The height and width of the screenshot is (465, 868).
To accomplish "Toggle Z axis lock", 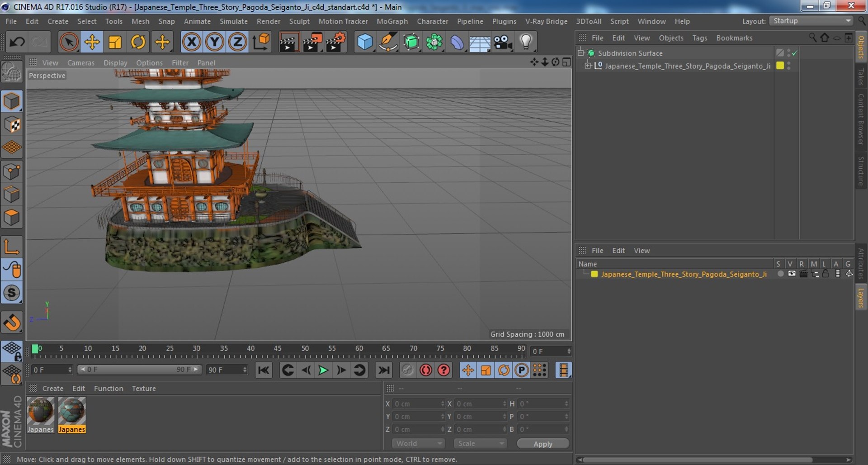I will coord(237,42).
